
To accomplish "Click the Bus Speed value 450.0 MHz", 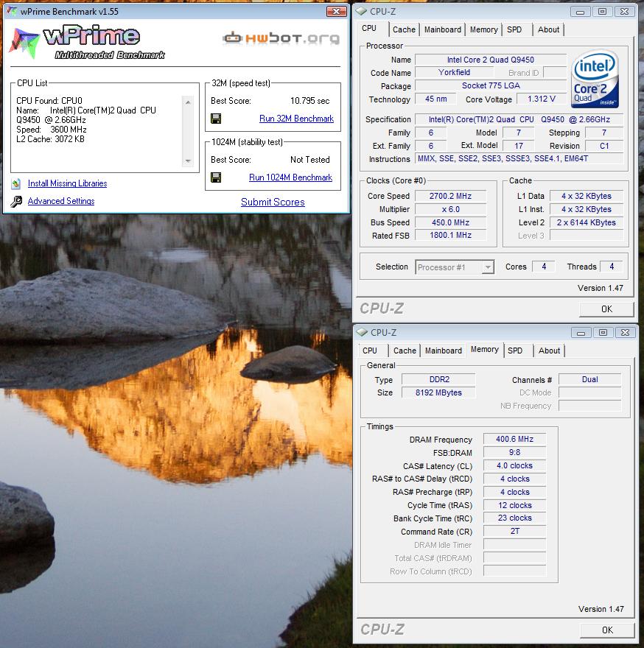I will coord(450,222).
